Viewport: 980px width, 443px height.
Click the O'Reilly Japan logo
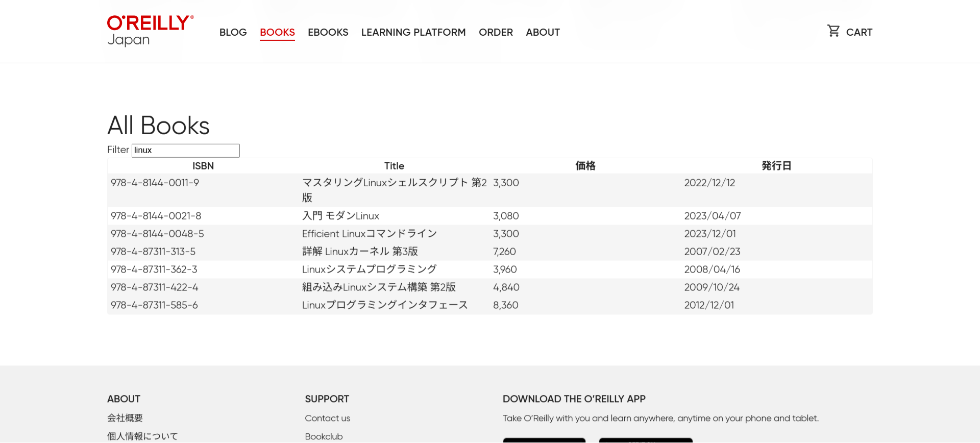pos(151,31)
